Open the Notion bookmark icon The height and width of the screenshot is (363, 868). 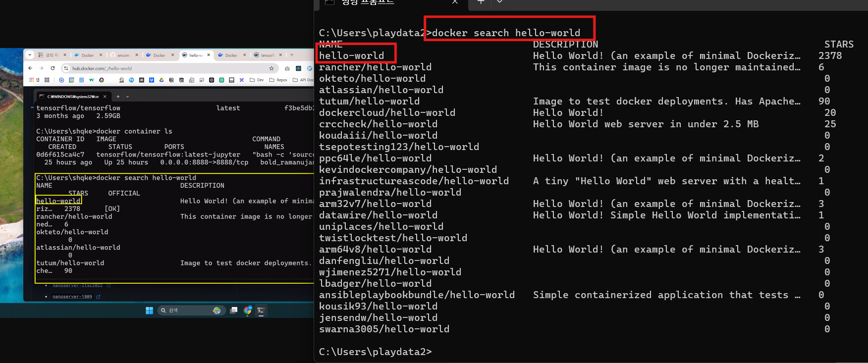171,80
